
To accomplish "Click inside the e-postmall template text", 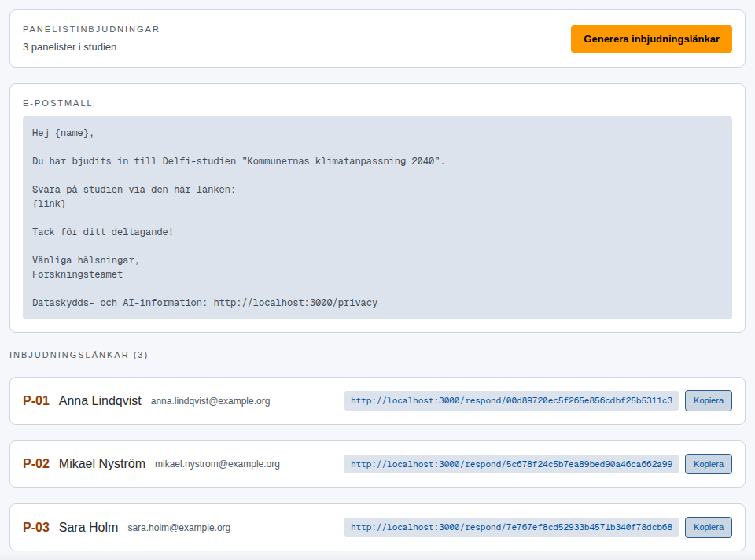I will 377,218.
